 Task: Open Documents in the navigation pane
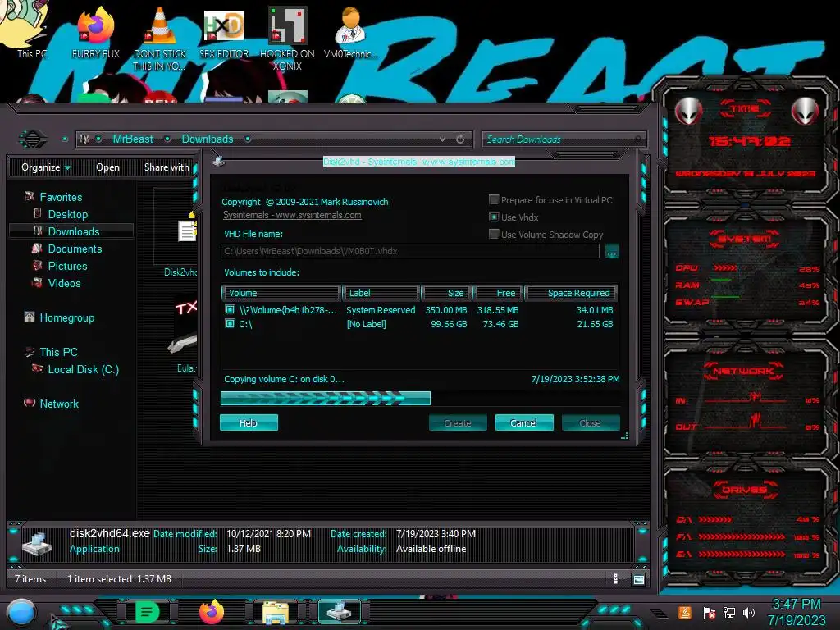pos(75,249)
